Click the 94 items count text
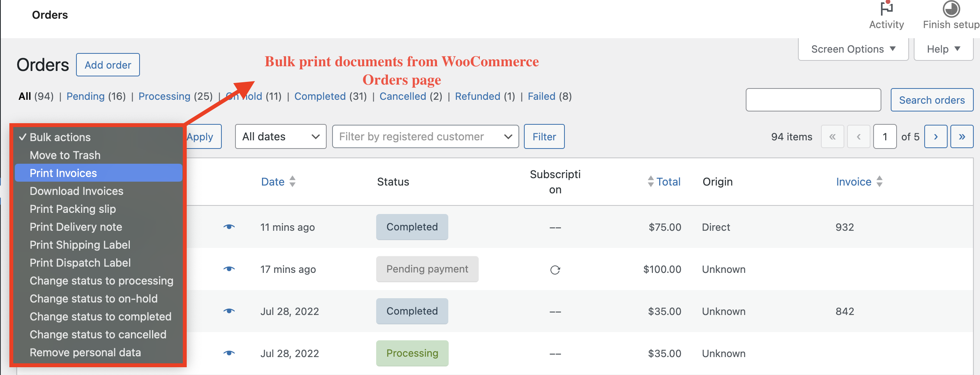Image resolution: width=980 pixels, height=375 pixels. [792, 137]
